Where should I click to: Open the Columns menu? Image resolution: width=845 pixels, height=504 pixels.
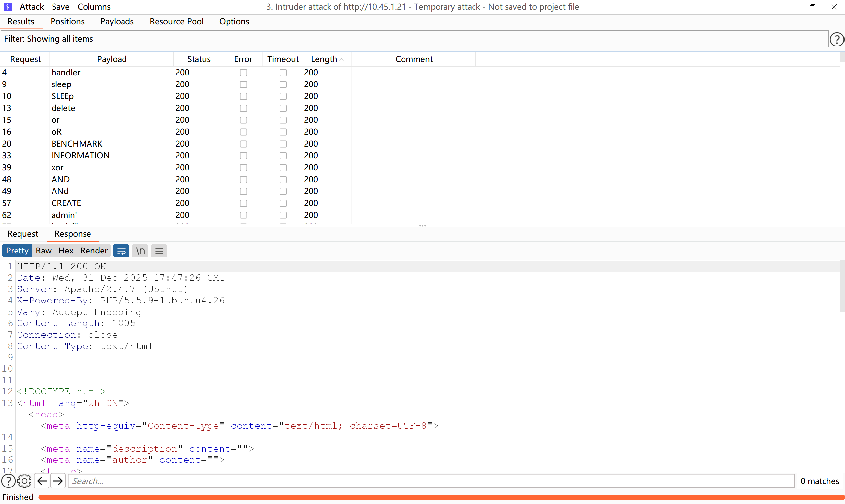94,7
